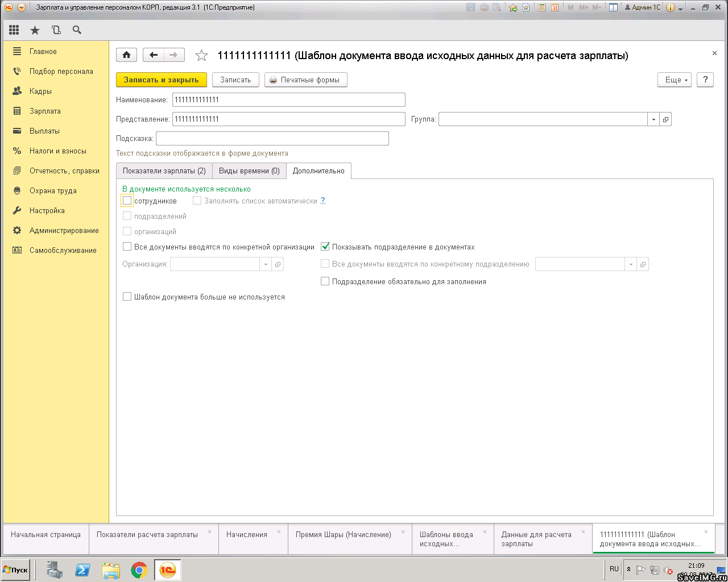Open the search magnifier icon
Image resolution: width=728 pixels, height=582 pixels.
tap(77, 30)
